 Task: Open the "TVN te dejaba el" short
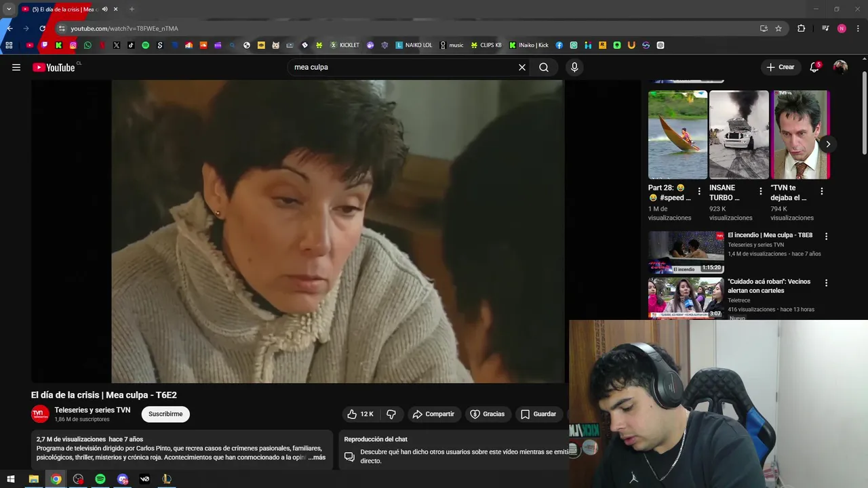pos(800,134)
